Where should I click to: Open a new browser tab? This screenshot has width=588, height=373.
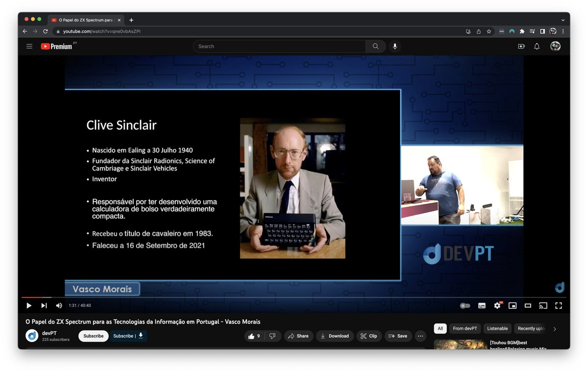coord(131,20)
